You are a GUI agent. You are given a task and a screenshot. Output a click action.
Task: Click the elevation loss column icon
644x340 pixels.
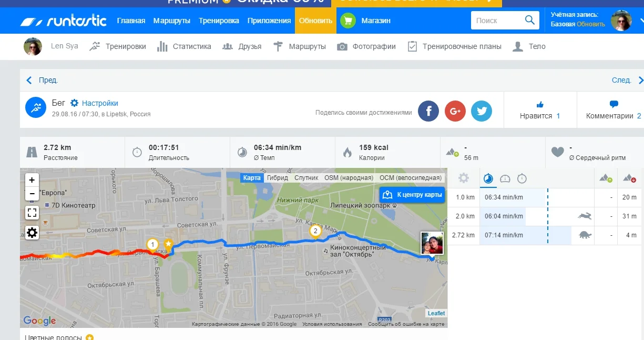pos(629,179)
